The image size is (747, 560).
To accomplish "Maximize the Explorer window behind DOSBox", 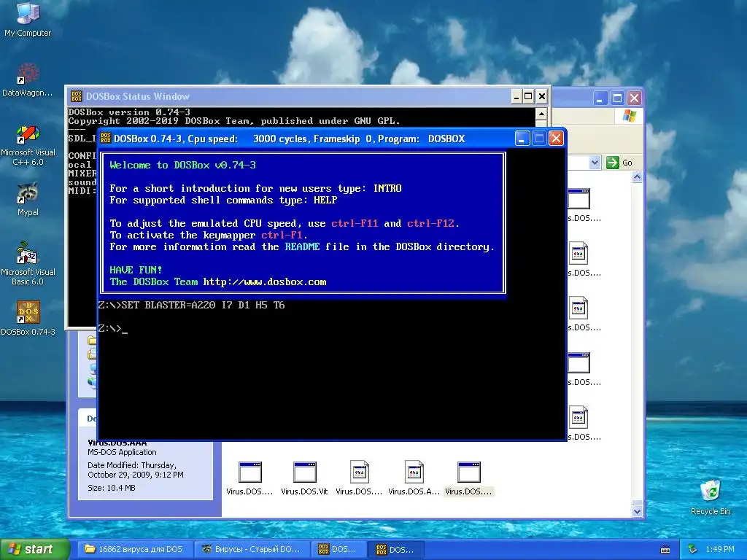I will click(x=617, y=98).
